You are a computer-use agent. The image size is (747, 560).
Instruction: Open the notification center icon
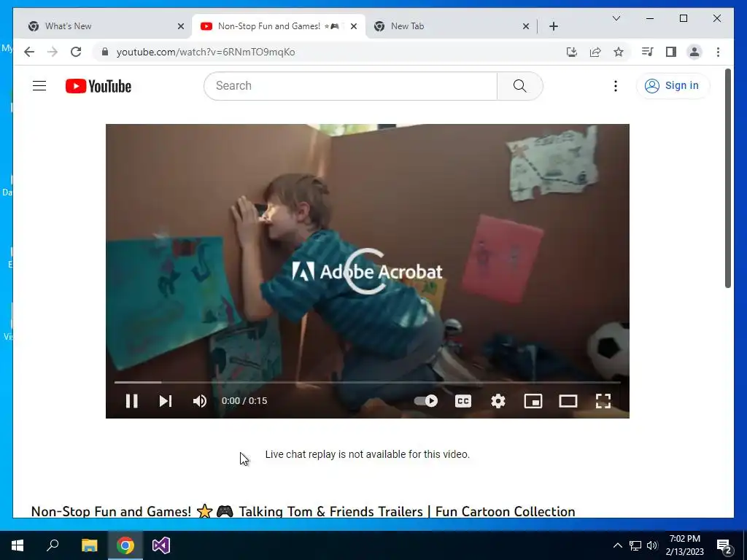tap(724, 545)
